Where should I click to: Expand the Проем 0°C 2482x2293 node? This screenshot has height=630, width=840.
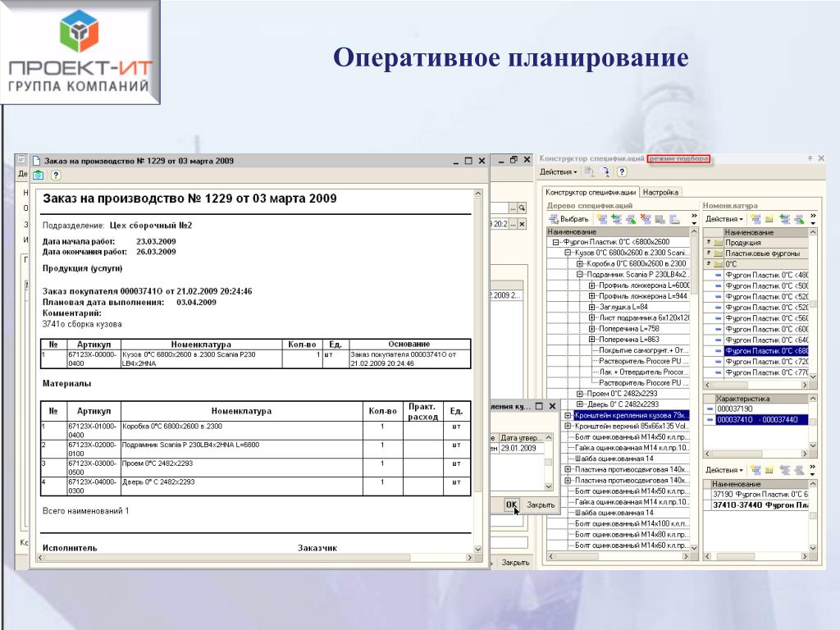coord(580,394)
